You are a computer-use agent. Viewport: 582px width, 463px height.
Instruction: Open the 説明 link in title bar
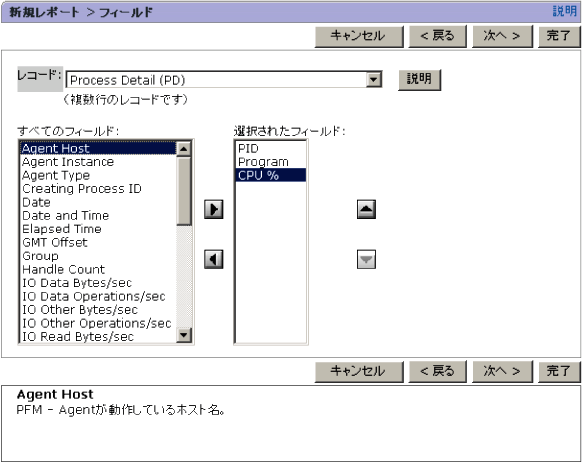pyautogui.click(x=565, y=11)
